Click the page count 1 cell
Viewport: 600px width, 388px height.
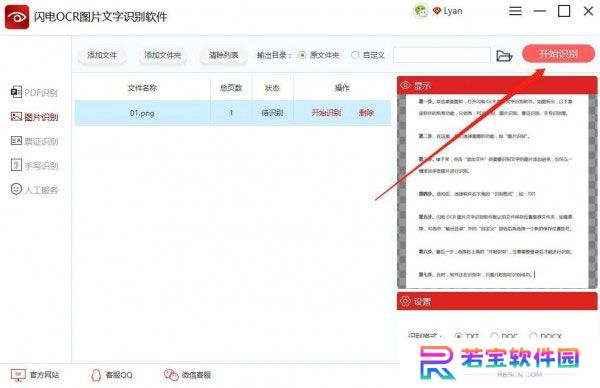tap(231, 113)
